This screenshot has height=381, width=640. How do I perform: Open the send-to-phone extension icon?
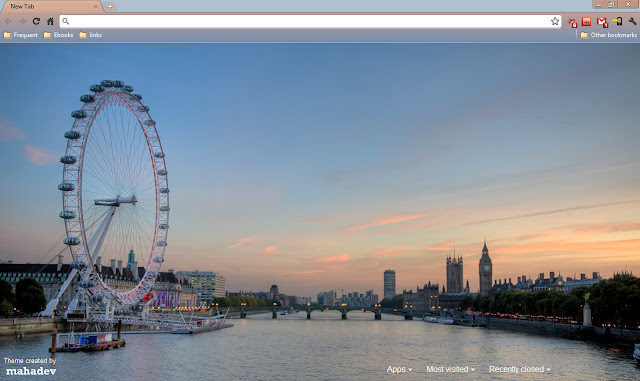pos(618,21)
